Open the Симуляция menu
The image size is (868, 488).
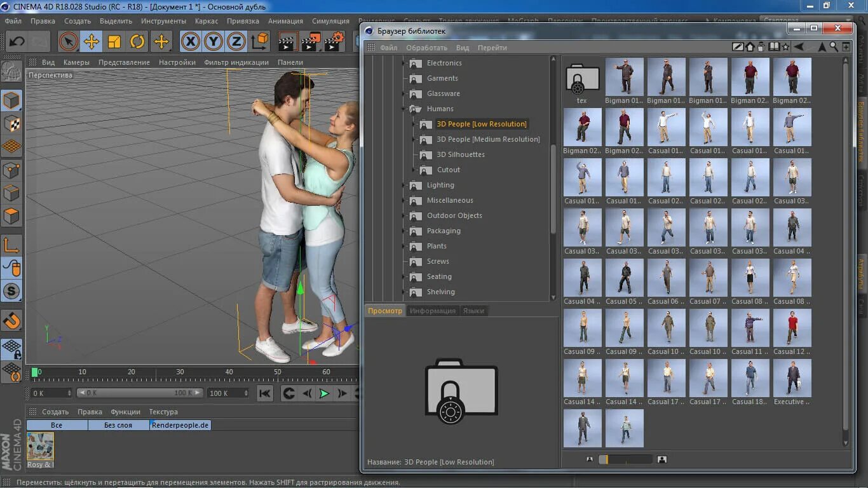[330, 21]
